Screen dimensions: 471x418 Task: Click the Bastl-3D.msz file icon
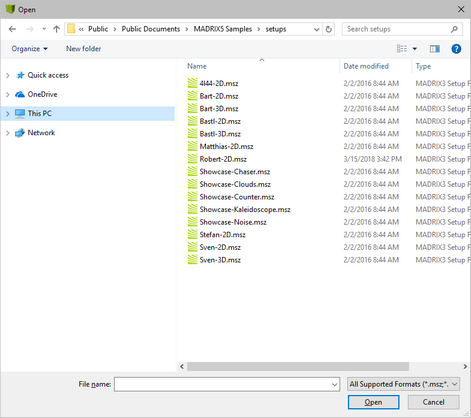coord(192,134)
